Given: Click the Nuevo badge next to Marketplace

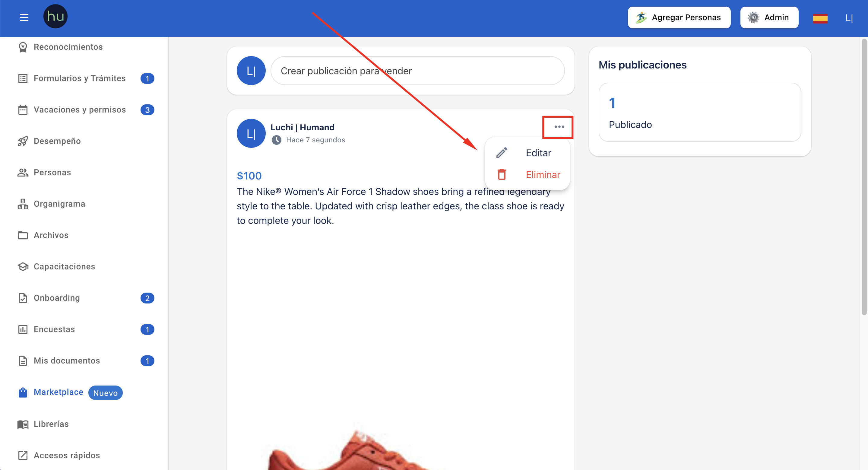Looking at the screenshot, I should click(x=106, y=393).
